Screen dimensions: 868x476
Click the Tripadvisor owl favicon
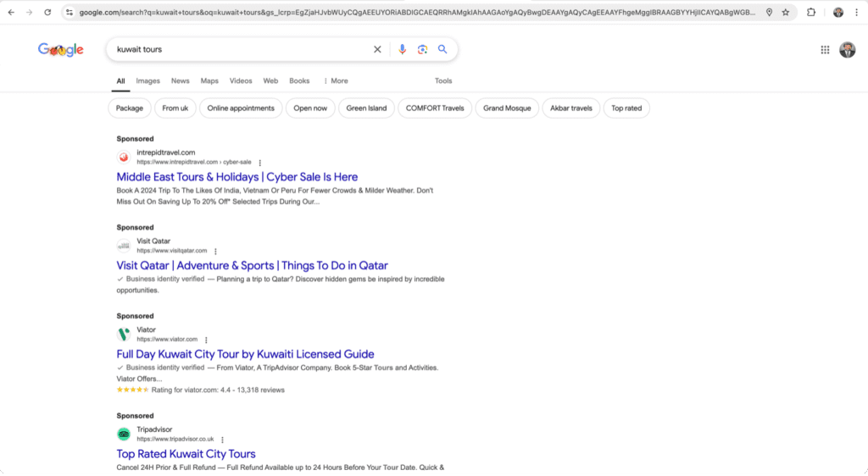[x=124, y=434]
